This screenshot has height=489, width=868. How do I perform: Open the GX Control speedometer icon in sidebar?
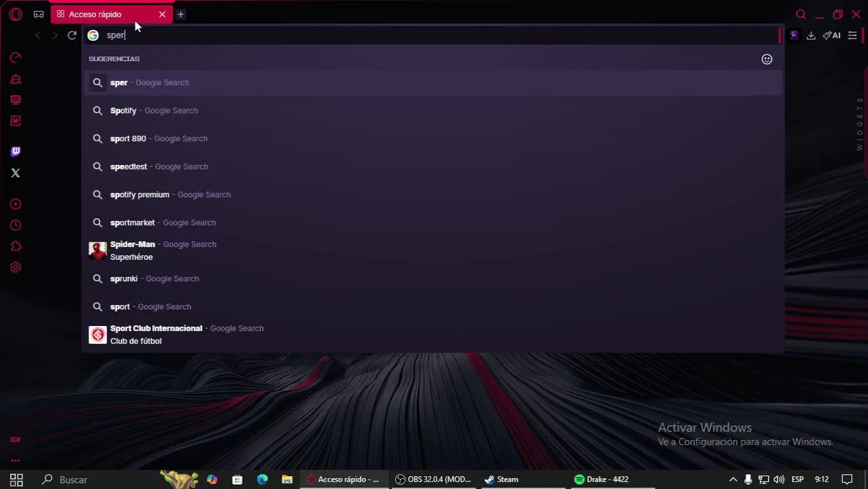[x=16, y=58]
